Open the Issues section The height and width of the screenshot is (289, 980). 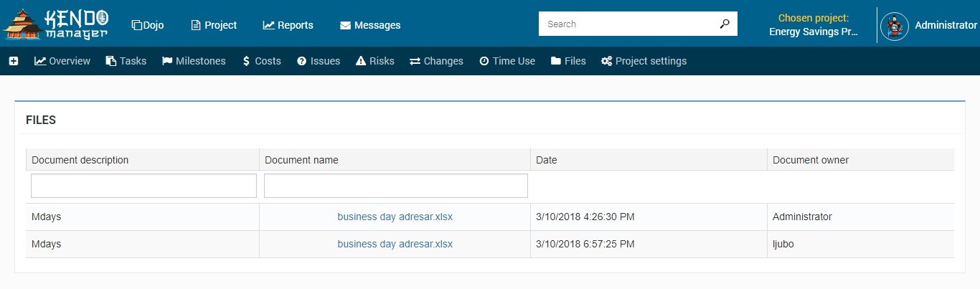pos(319,61)
